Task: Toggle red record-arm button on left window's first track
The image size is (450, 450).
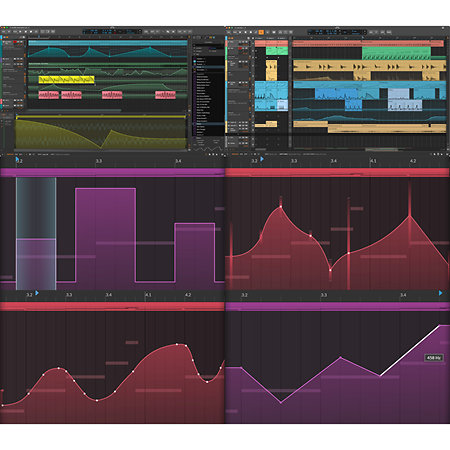Action: [15, 42]
